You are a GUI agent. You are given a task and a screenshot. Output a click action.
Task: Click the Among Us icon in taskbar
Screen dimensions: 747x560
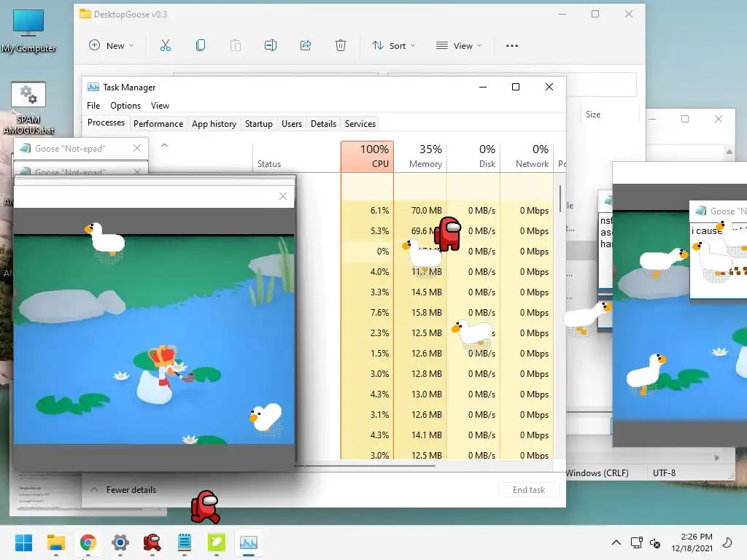point(152,542)
